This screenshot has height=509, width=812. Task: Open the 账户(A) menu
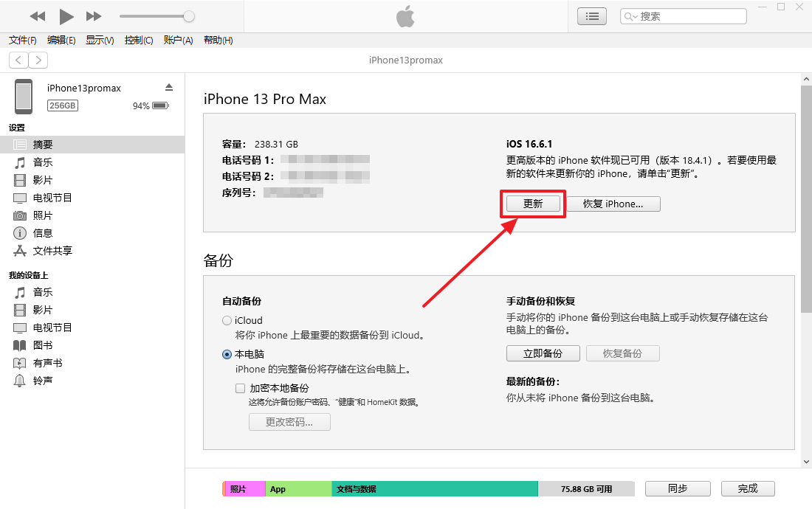pos(178,41)
